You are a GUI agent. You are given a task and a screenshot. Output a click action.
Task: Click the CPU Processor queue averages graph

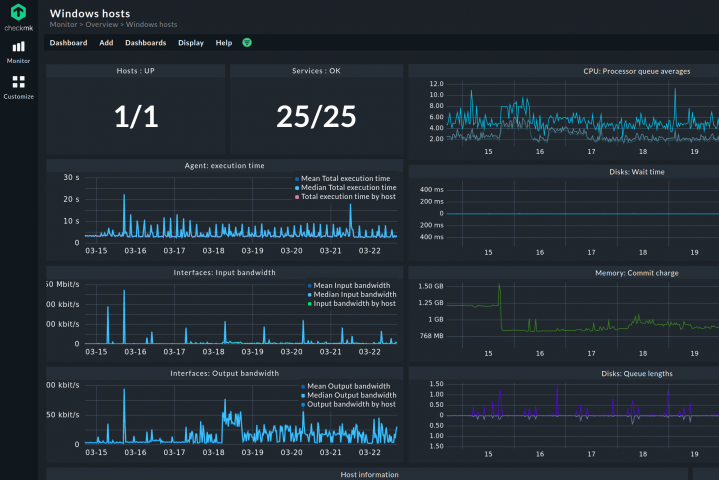[580, 115]
